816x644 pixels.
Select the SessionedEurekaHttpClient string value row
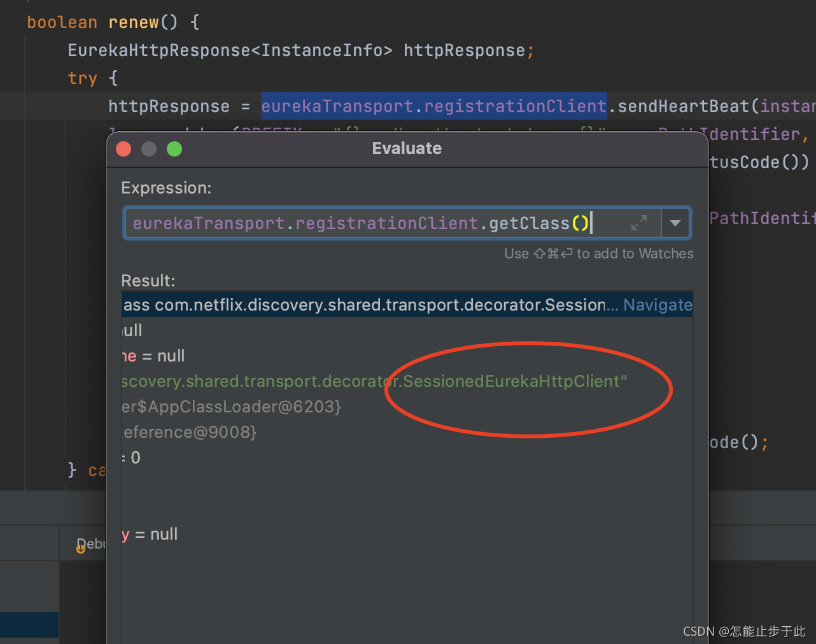pos(407,381)
